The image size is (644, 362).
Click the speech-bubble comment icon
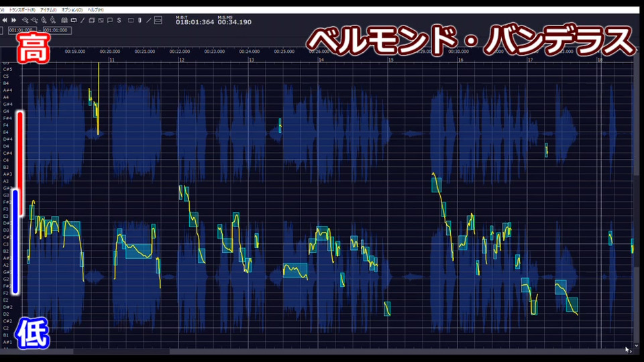pyautogui.click(x=109, y=20)
